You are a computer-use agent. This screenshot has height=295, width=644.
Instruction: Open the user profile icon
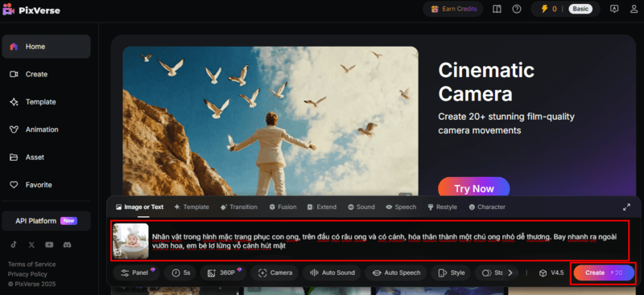634,9
